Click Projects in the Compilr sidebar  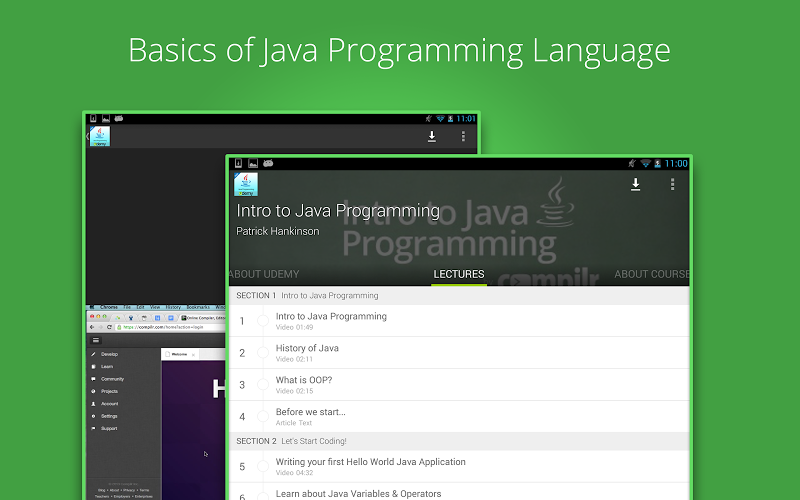[x=110, y=391]
